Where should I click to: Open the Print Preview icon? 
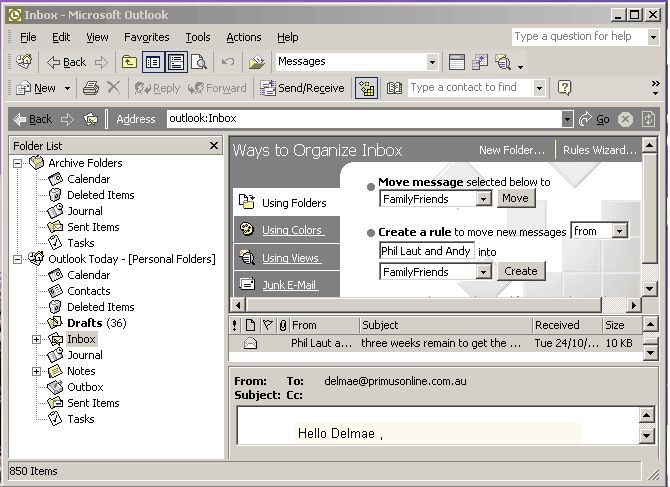tap(199, 62)
